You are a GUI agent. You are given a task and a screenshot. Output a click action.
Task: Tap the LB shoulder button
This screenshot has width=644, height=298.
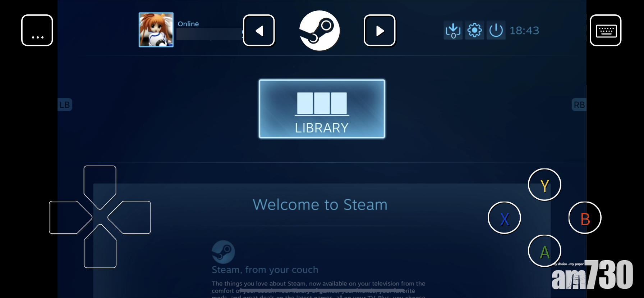coord(65,105)
